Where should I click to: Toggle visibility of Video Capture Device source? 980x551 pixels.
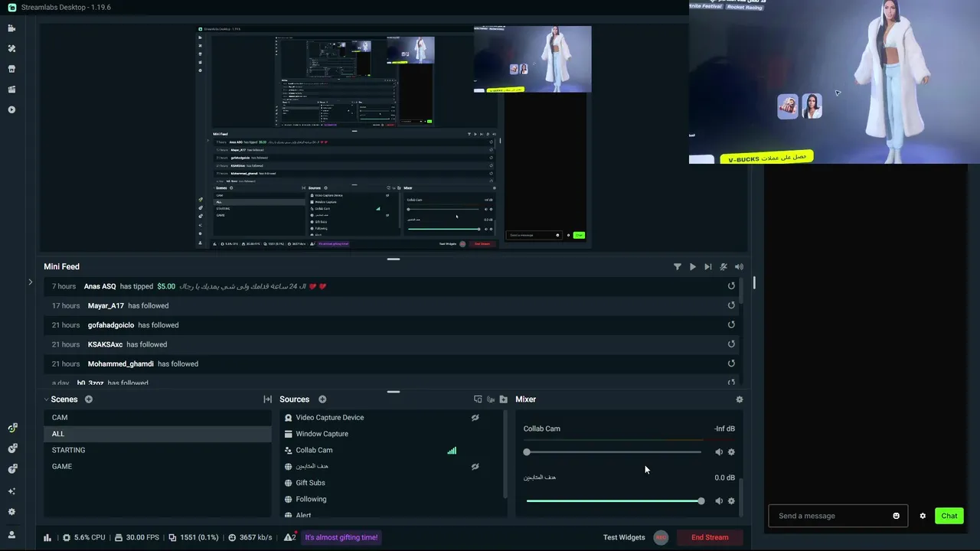pyautogui.click(x=475, y=418)
